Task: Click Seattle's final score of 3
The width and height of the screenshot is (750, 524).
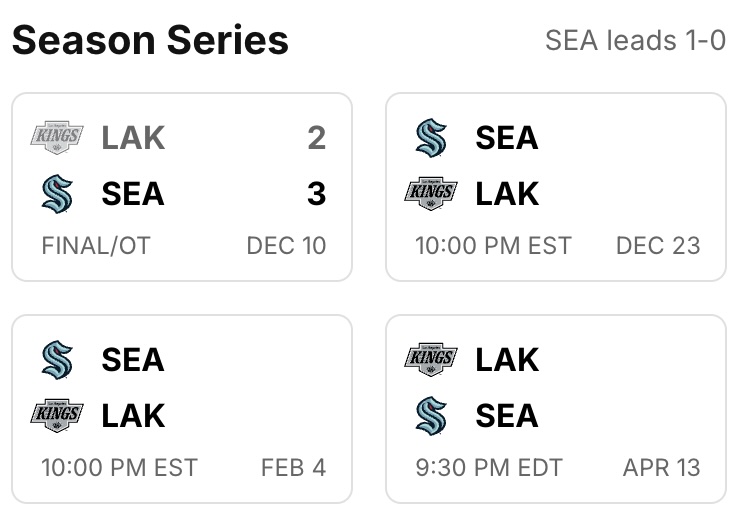Action: (316, 193)
